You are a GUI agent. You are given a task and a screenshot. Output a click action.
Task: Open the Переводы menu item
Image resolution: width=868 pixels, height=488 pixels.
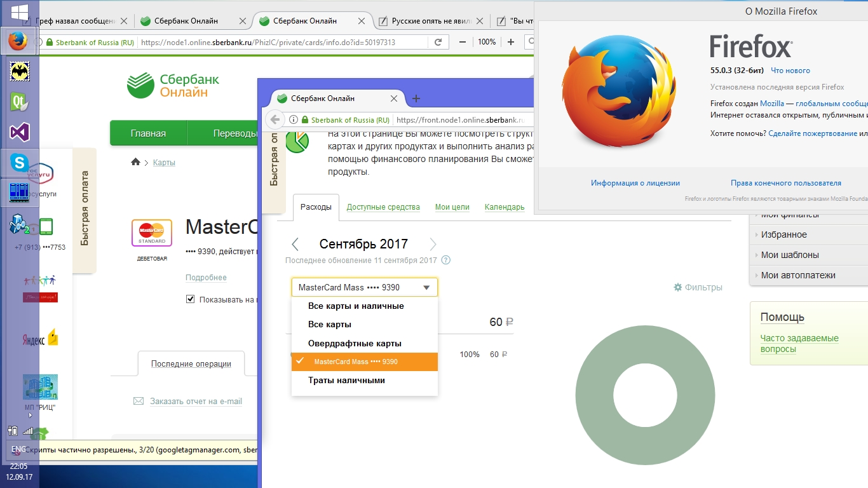234,133
